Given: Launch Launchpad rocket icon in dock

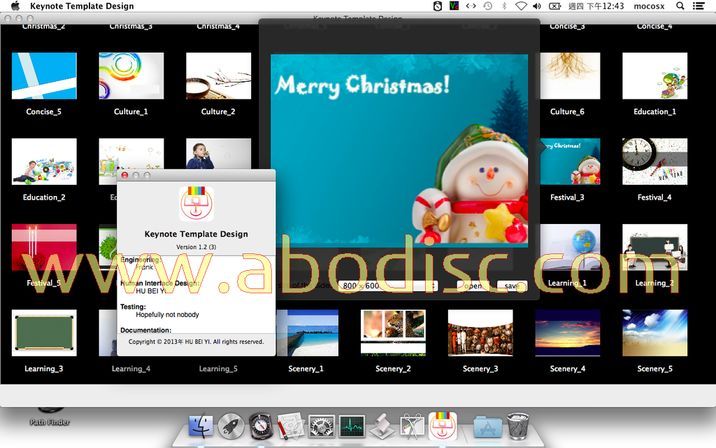Looking at the screenshot, I should tap(231, 428).
